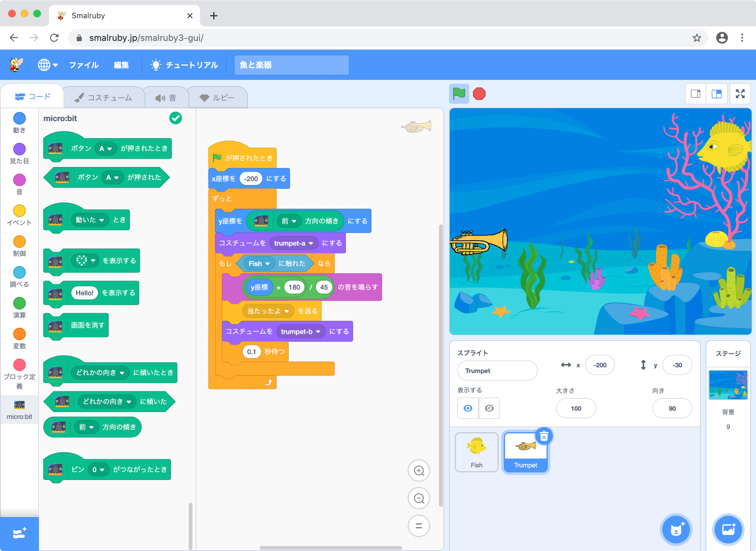Click the sprite size field 100
The width and height of the screenshot is (756, 551).
coord(576,409)
